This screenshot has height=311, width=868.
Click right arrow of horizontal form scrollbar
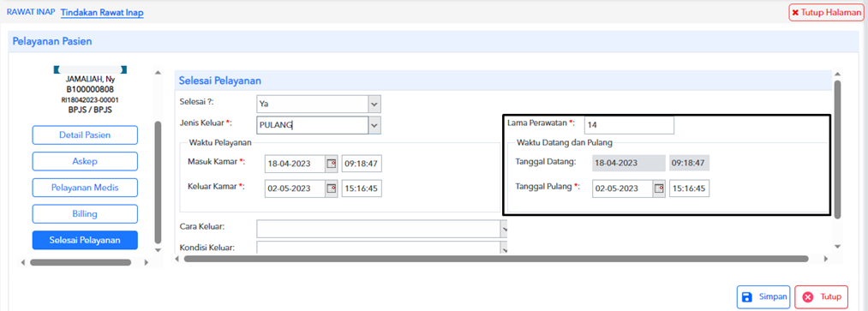[825, 259]
